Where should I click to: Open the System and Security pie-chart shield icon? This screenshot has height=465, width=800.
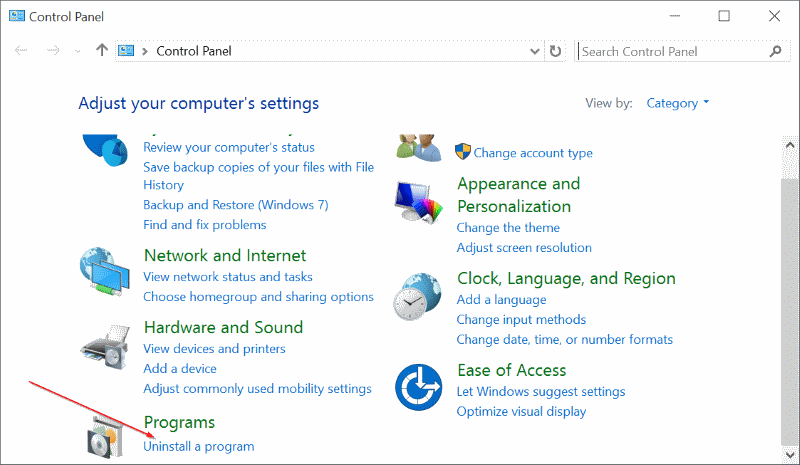pyautogui.click(x=106, y=150)
